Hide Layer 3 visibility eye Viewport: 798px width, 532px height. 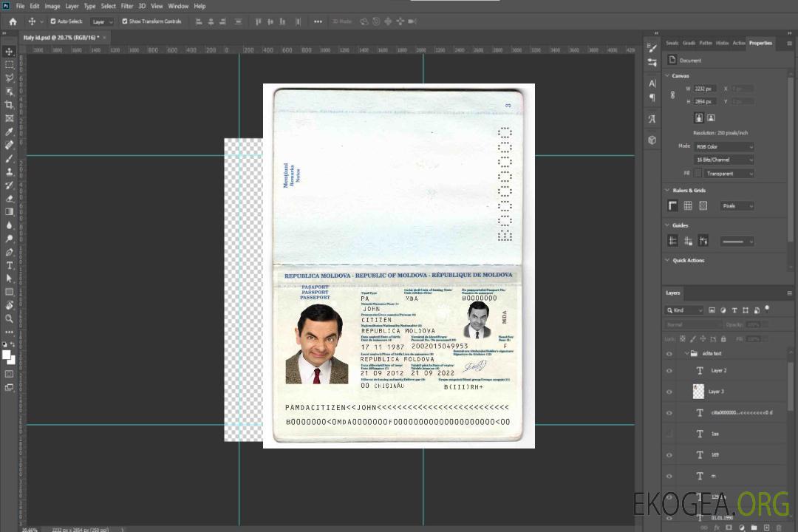pyautogui.click(x=669, y=392)
